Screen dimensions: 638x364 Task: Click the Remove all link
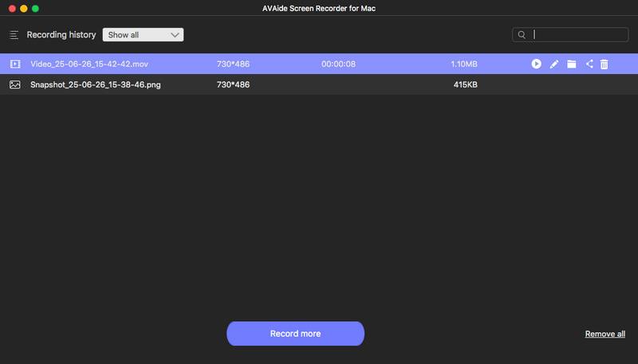click(605, 334)
